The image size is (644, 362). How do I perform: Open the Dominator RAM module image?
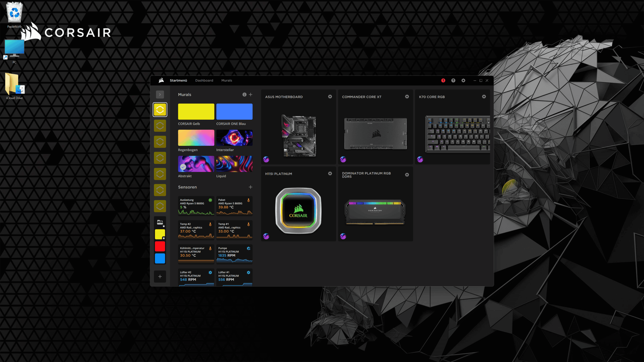(375, 212)
